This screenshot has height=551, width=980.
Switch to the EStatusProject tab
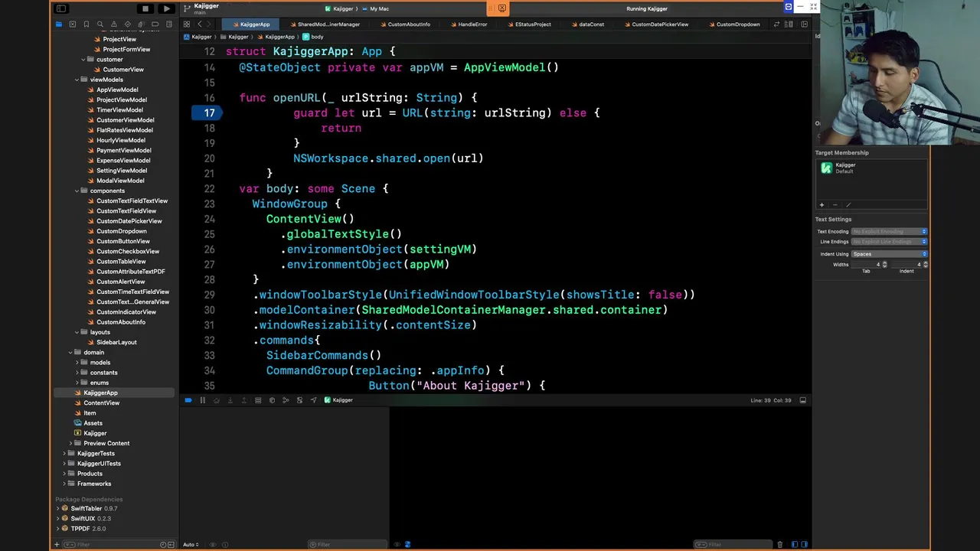(x=528, y=24)
